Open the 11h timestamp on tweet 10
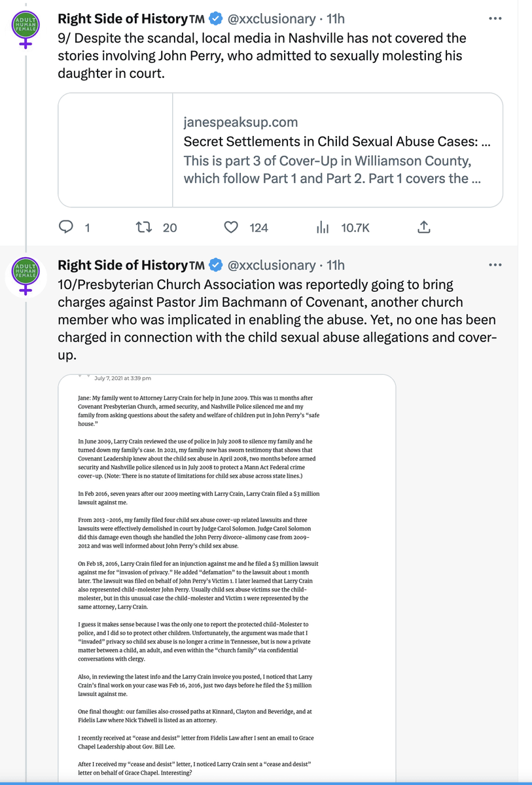The width and height of the screenshot is (532, 785). (336, 265)
